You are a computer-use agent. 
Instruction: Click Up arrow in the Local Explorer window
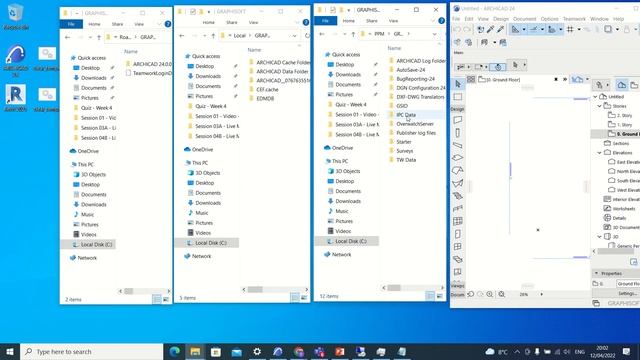pos(213,36)
